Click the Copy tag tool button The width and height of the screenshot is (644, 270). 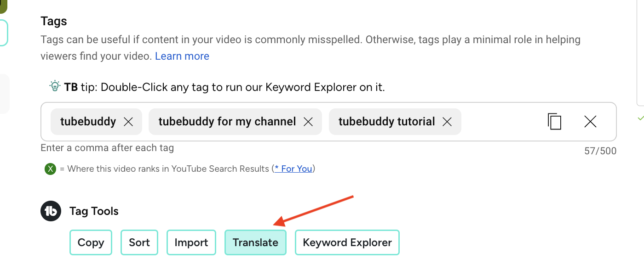(91, 242)
